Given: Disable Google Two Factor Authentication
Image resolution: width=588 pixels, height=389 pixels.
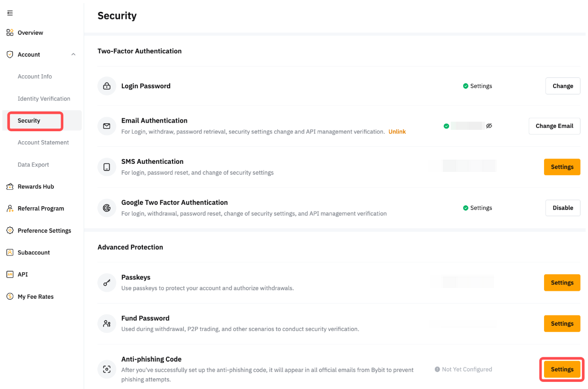Looking at the screenshot, I should (562, 208).
